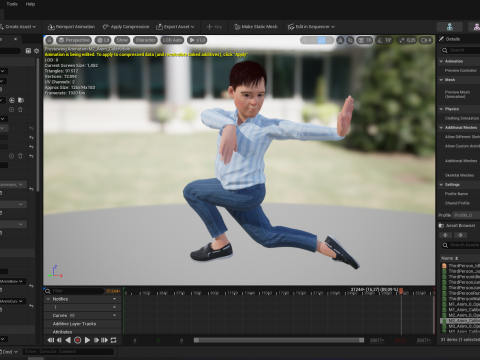The width and height of the screenshot is (480, 360).
Task: Collapse the Notifies track
Action: (48, 299)
